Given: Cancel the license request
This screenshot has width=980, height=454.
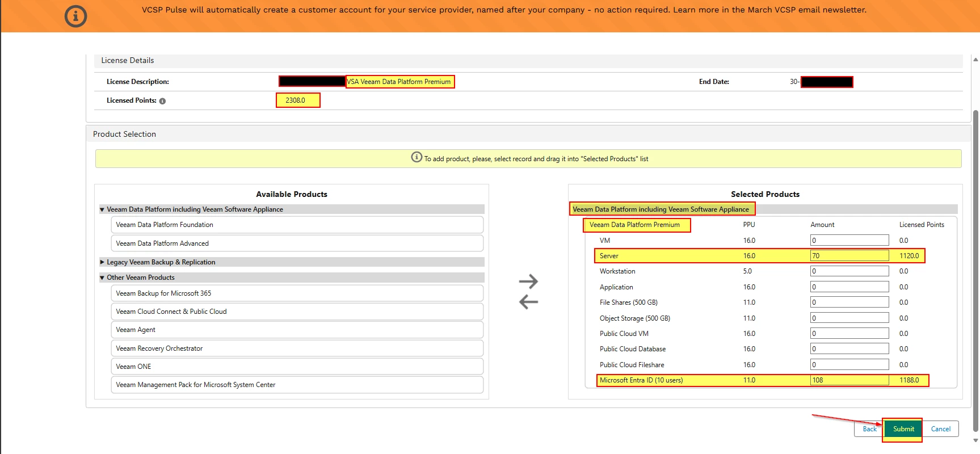Looking at the screenshot, I should pos(940,429).
